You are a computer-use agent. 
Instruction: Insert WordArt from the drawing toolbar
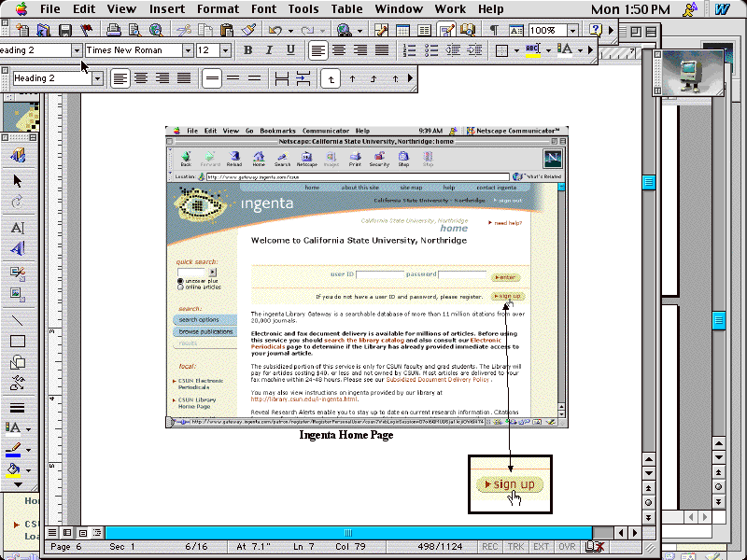[18, 248]
